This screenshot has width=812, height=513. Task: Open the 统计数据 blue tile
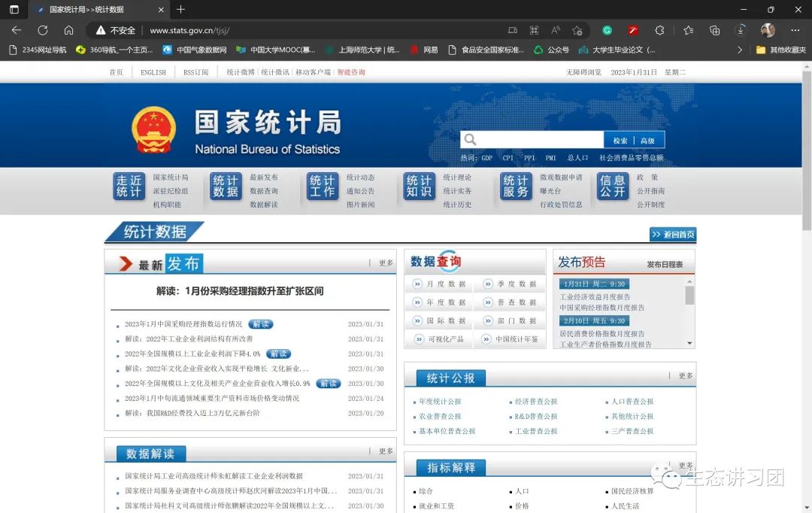226,186
